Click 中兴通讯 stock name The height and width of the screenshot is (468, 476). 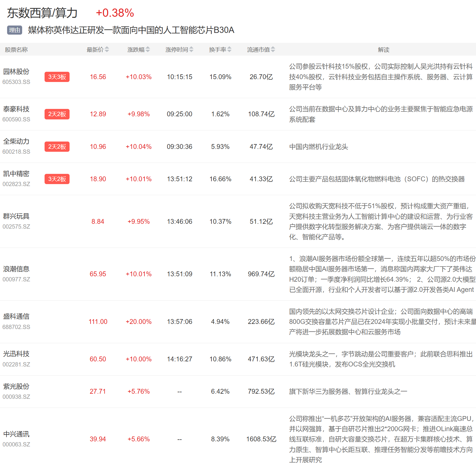pos(16,434)
